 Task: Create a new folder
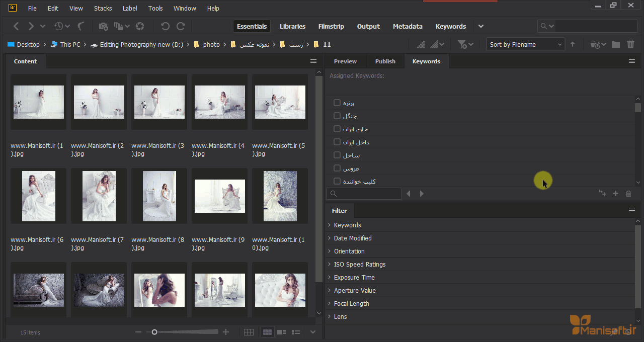tap(615, 44)
